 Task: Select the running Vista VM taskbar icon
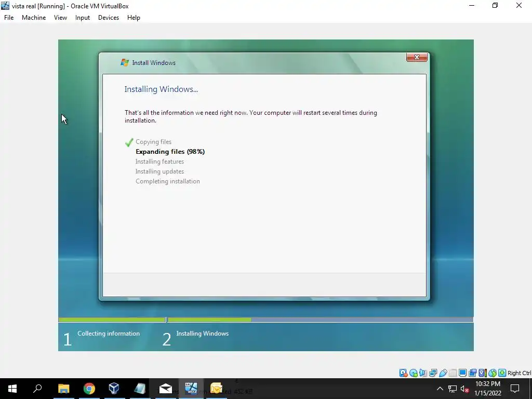point(191,389)
